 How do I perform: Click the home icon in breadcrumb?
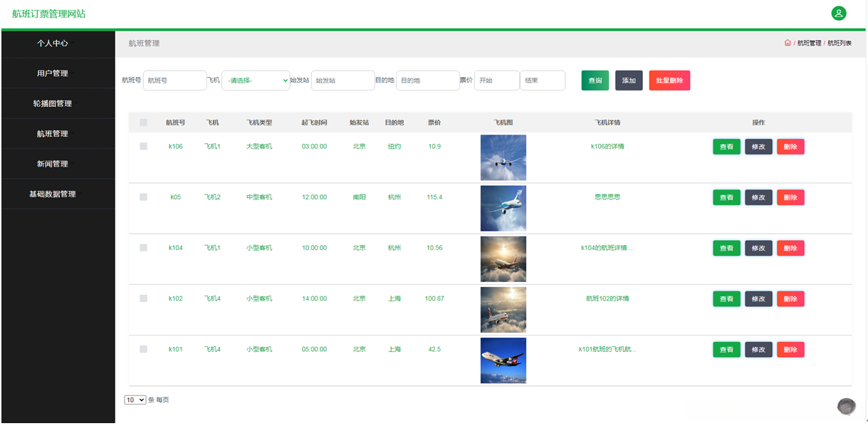pyautogui.click(x=788, y=43)
